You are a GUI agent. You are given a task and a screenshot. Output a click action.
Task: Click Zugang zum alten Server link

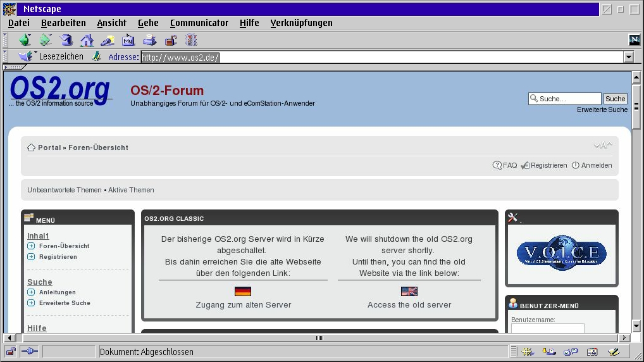243,305
